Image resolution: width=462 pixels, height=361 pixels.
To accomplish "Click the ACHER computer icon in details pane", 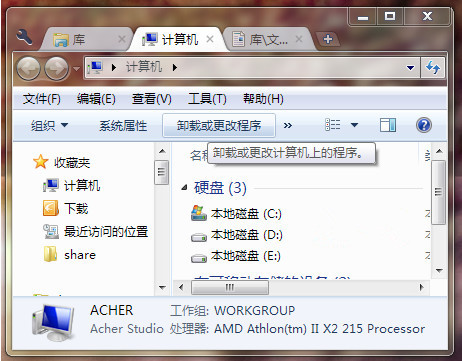I will (53, 322).
